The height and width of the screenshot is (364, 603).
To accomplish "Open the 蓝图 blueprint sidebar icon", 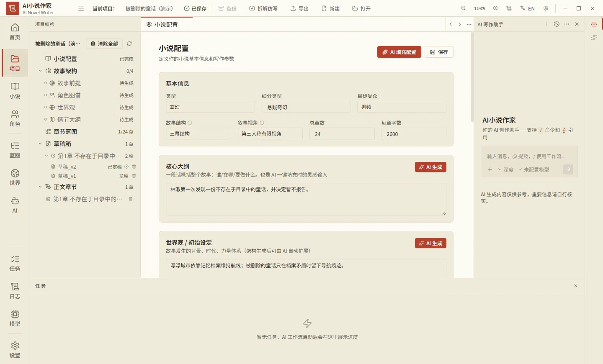I will (15, 149).
